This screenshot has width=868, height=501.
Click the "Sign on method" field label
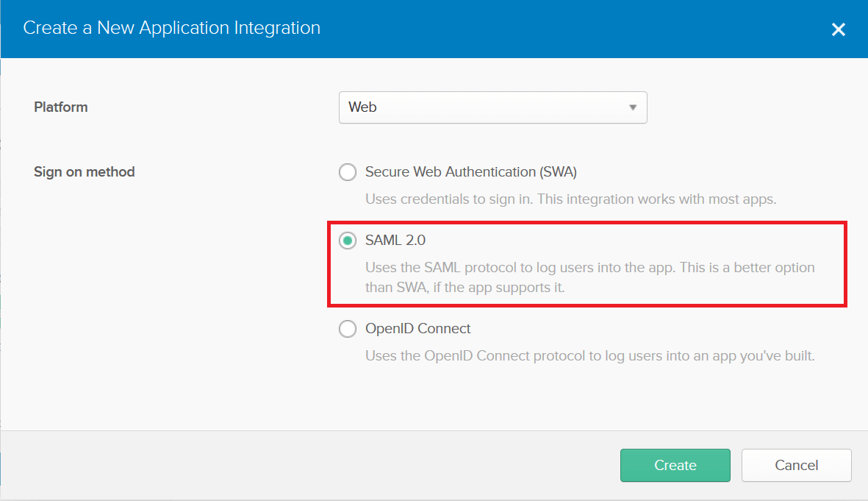tap(85, 172)
